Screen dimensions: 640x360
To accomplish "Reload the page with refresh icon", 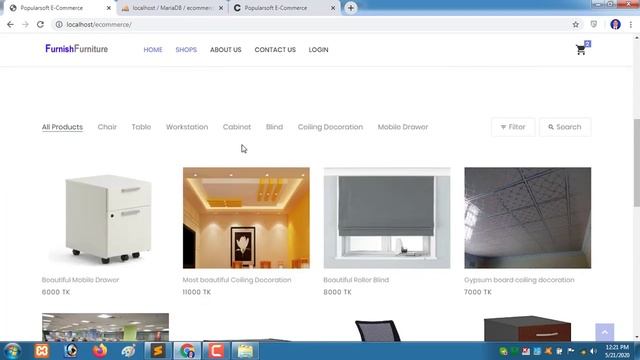I will tap(40, 24).
